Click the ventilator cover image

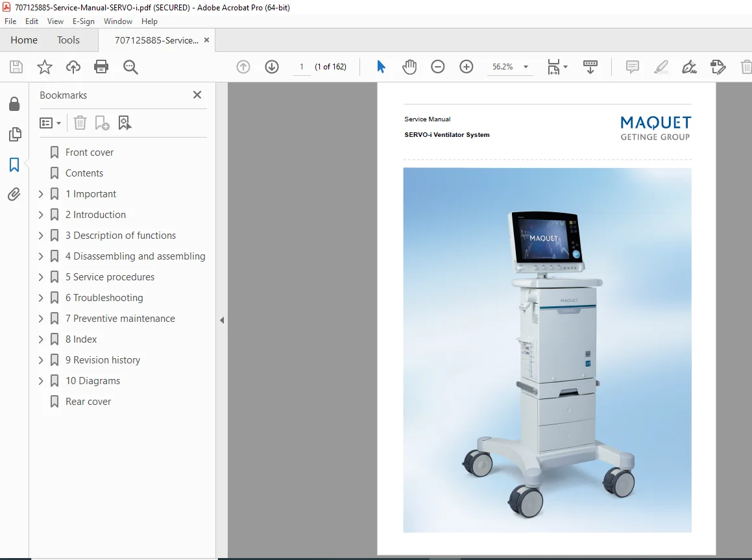tap(547, 350)
